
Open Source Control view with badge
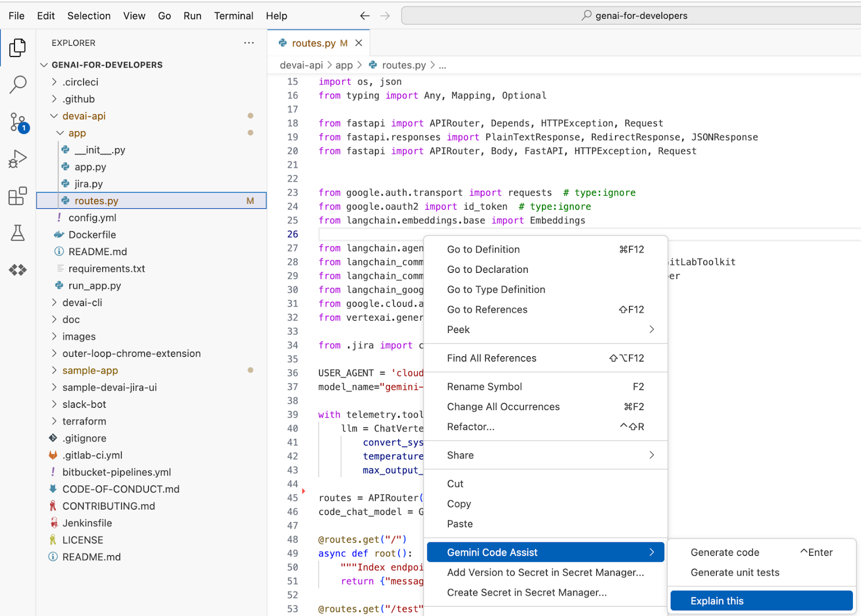[17, 122]
